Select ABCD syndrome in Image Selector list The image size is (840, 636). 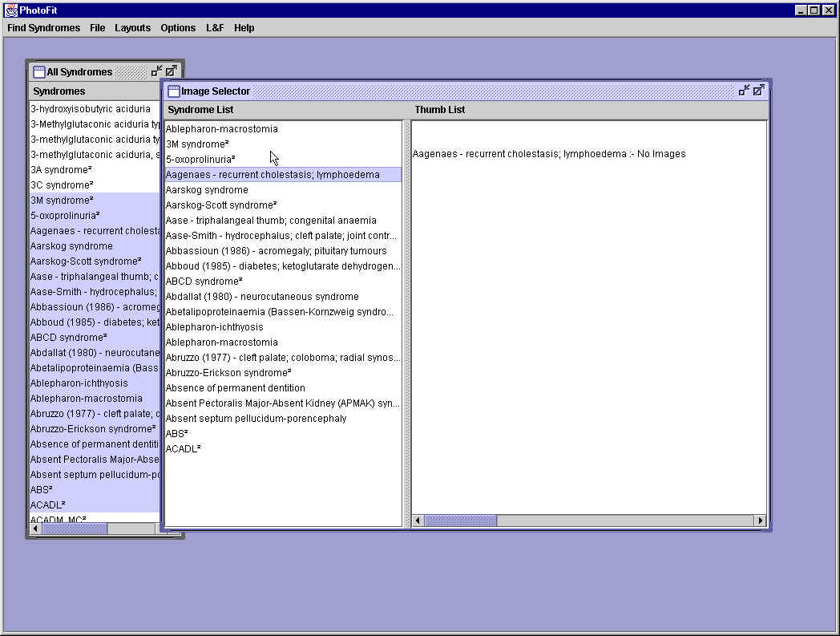point(204,282)
